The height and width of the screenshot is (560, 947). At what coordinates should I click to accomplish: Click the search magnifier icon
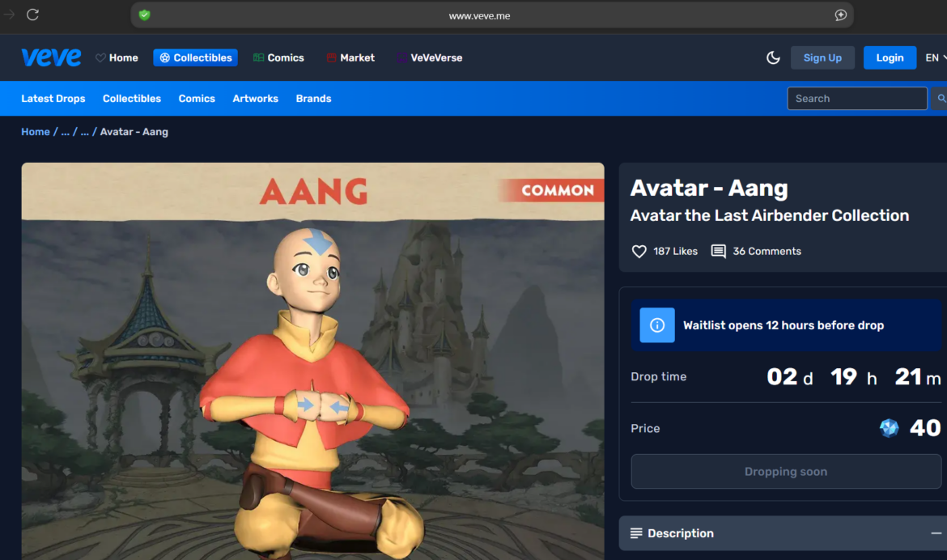click(941, 99)
